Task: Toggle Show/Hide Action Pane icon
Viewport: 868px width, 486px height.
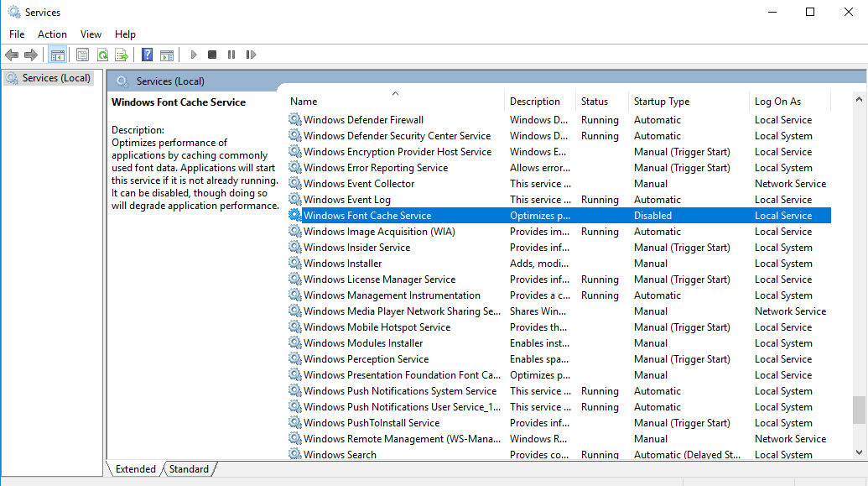Action: point(167,55)
